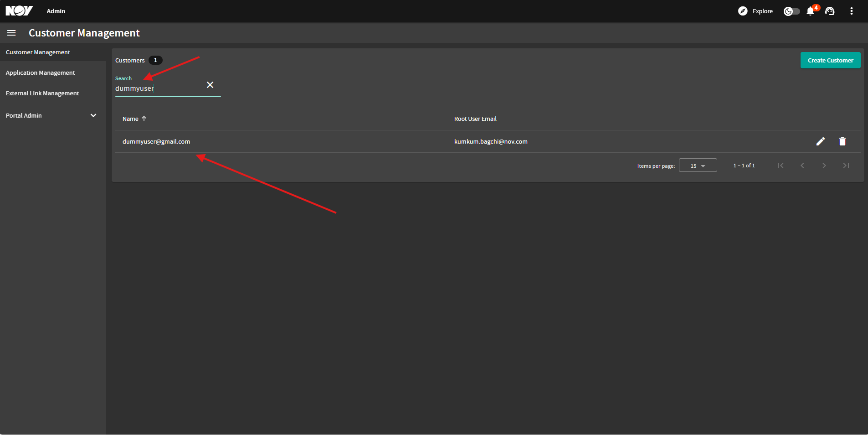
Task: Click the 1 – 1 of 1 range label
Action: point(744,166)
